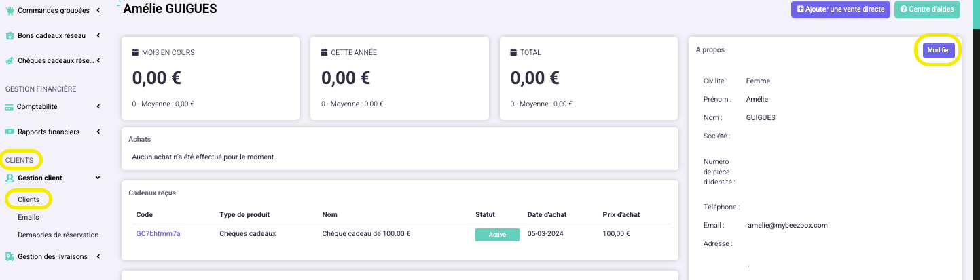Open the Clients submenu item
Viewport: 980px width, 280px height.
click(x=29, y=199)
